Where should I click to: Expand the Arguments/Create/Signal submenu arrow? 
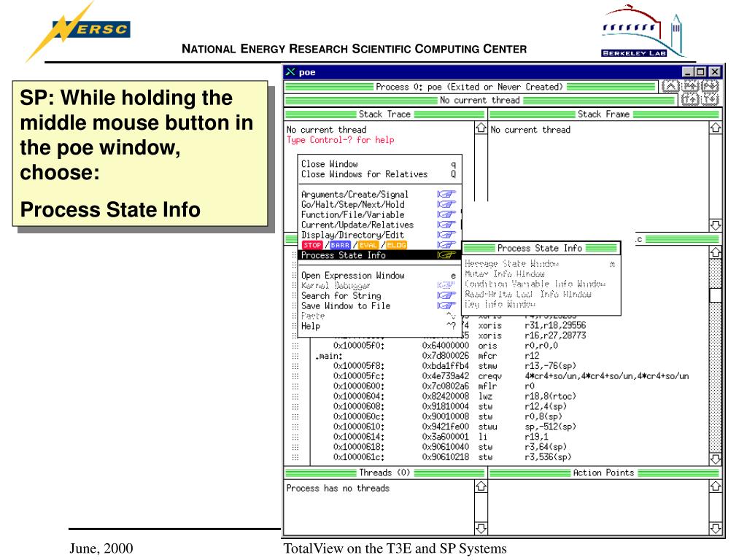pyautogui.click(x=446, y=194)
